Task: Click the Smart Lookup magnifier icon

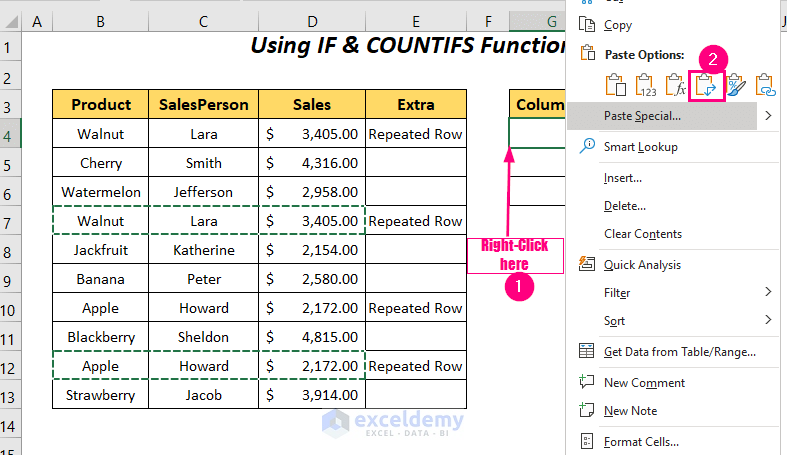Action: point(587,147)
